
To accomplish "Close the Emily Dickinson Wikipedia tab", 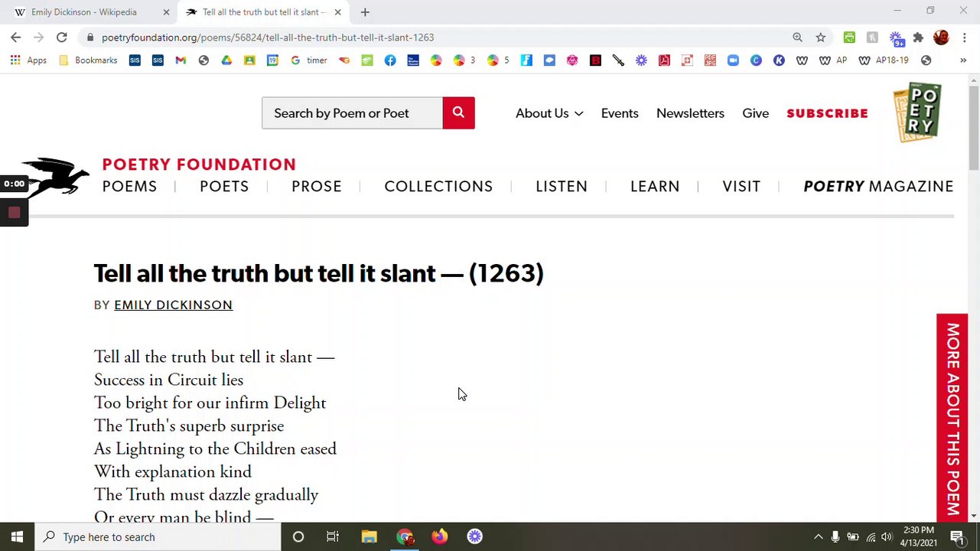I will [166, 12].
